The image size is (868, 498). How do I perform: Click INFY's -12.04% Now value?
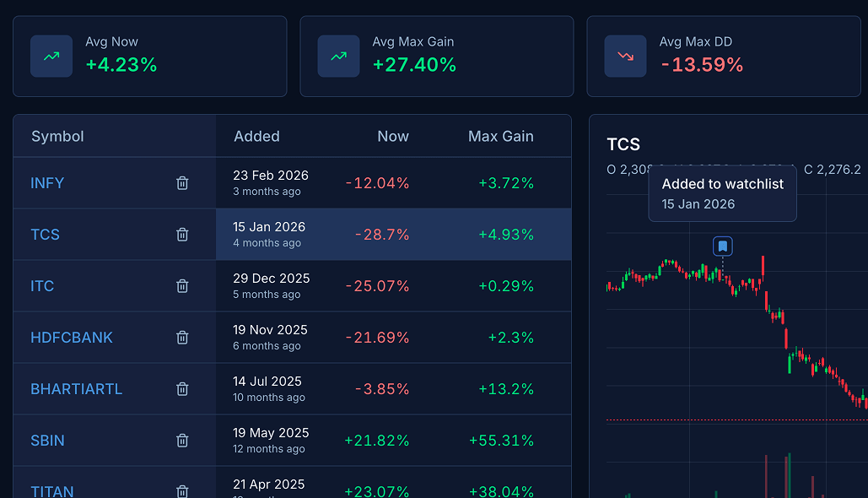click(378, 183)
